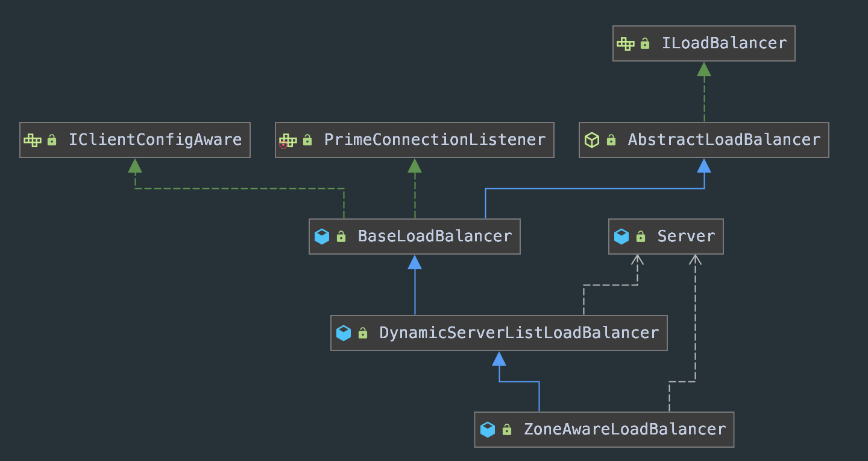Click the lock icon beside ILoadBalancer
This screenshot has height=461, width=868.
click(x=645, y=43)
